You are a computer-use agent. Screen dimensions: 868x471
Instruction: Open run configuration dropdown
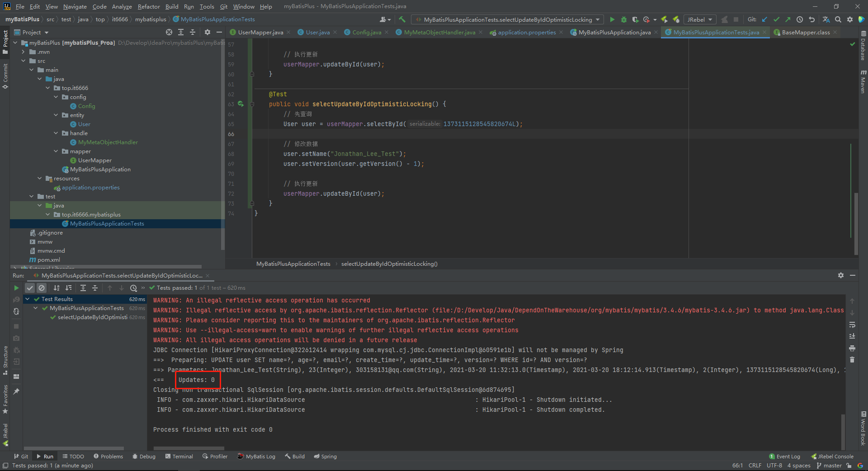(508, 19)
